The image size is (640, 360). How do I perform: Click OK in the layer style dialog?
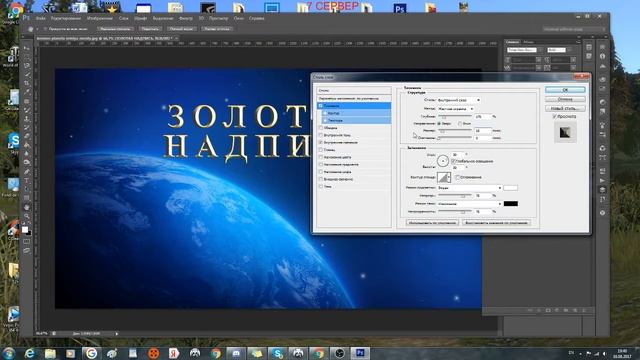coord(565,90)
